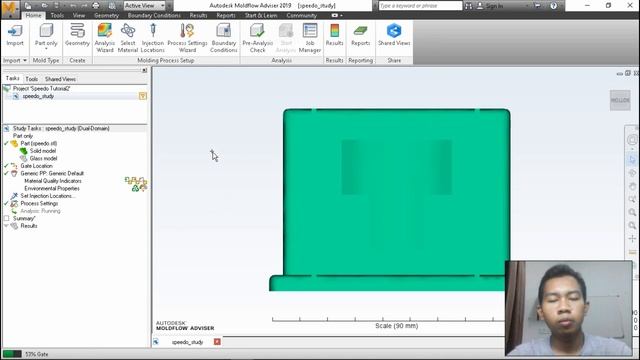
Task: Select the Shared Views panel tab
Action: point(60,79)
